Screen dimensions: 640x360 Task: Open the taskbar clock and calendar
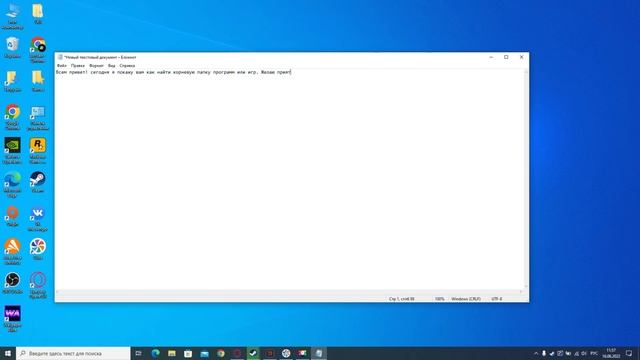tap(611, 353)
